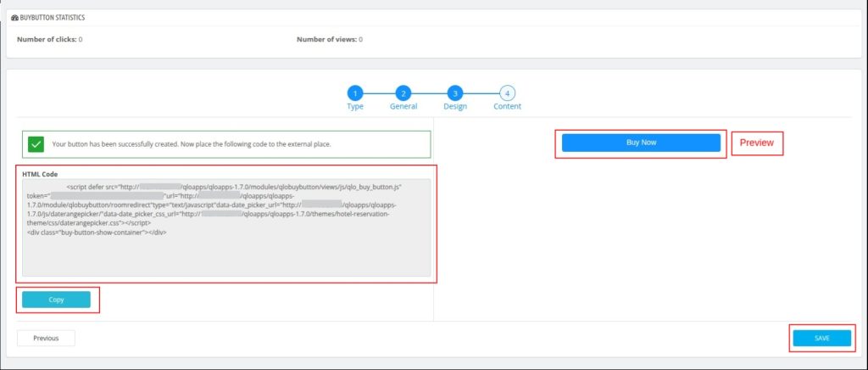Click inside the HTML Code text area
The height and width of the screenshot is (370, 868).
point(226,227)
